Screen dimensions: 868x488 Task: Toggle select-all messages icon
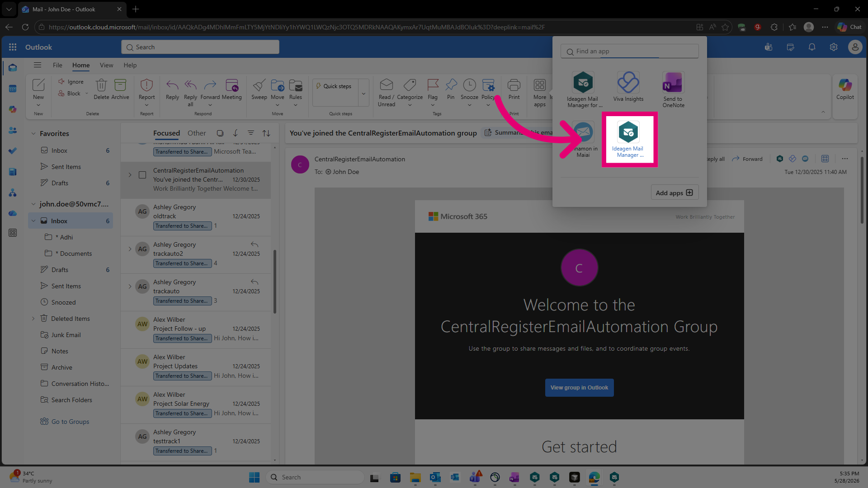tap(220, 133)
